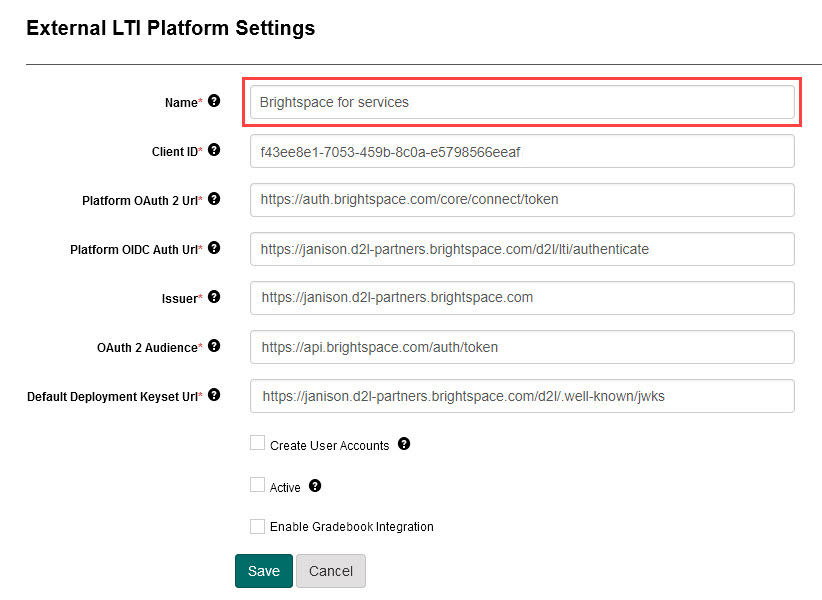Image resolution: width=822 pixels, height=600 pixels.
Task: Enable the Create User Accounts checkbox
Action: tap(258, 444)
